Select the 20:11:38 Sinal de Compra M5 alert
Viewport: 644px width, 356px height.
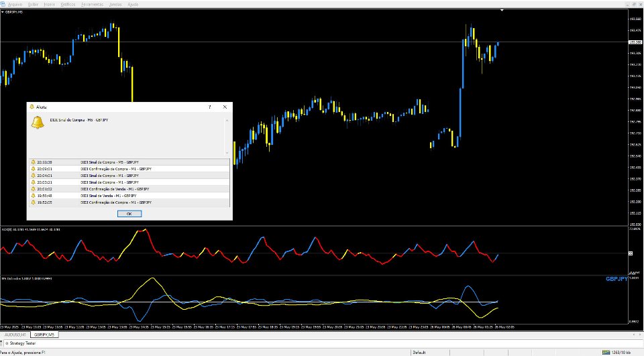point(129,162)
